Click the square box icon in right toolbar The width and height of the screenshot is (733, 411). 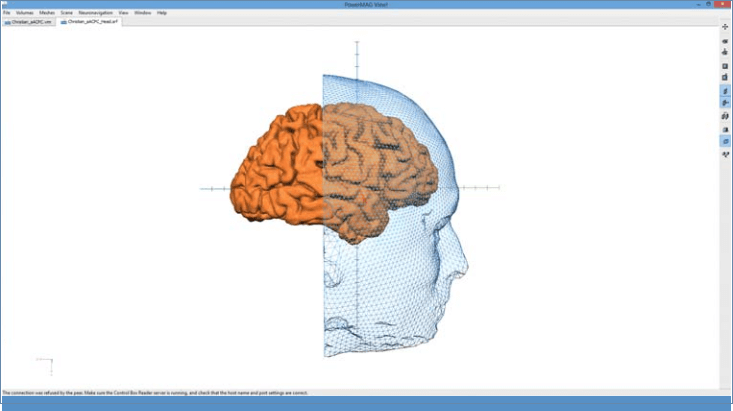click(725, 65)
